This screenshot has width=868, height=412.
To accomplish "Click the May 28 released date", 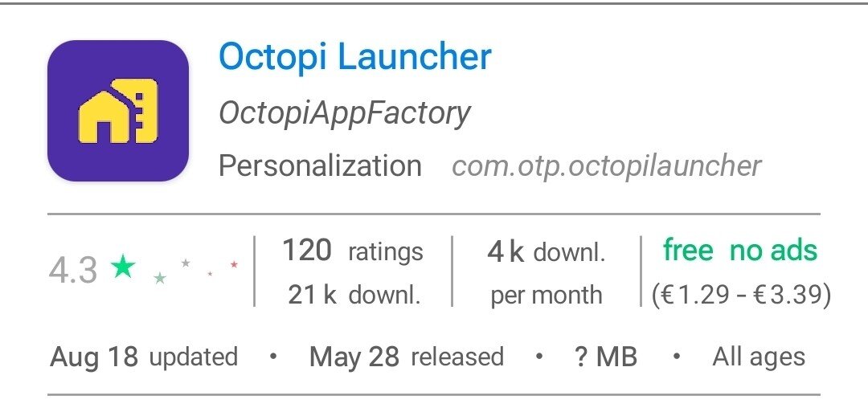I will 406,357.
